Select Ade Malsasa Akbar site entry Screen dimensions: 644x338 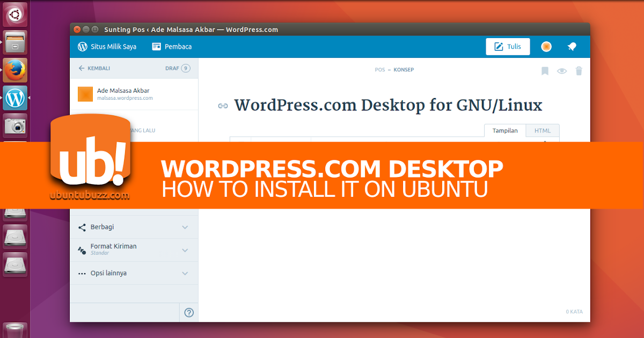(134, 94)
